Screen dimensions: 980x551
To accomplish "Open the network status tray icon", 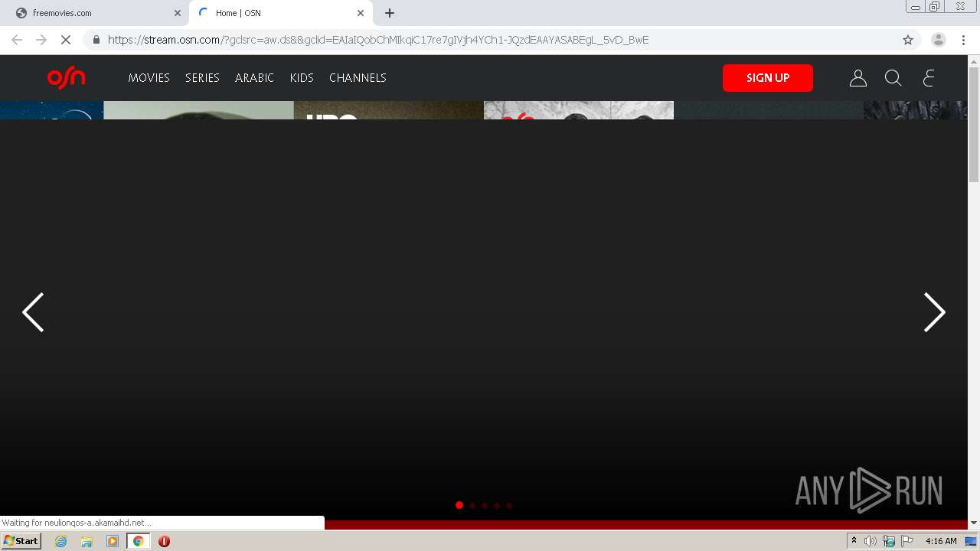I will pyautogui.click(x=889, y=541).
